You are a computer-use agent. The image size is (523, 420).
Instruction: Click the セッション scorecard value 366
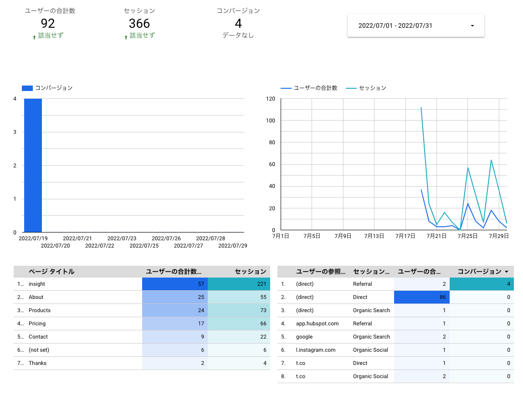pyautogui.click(x=139, y=23)
